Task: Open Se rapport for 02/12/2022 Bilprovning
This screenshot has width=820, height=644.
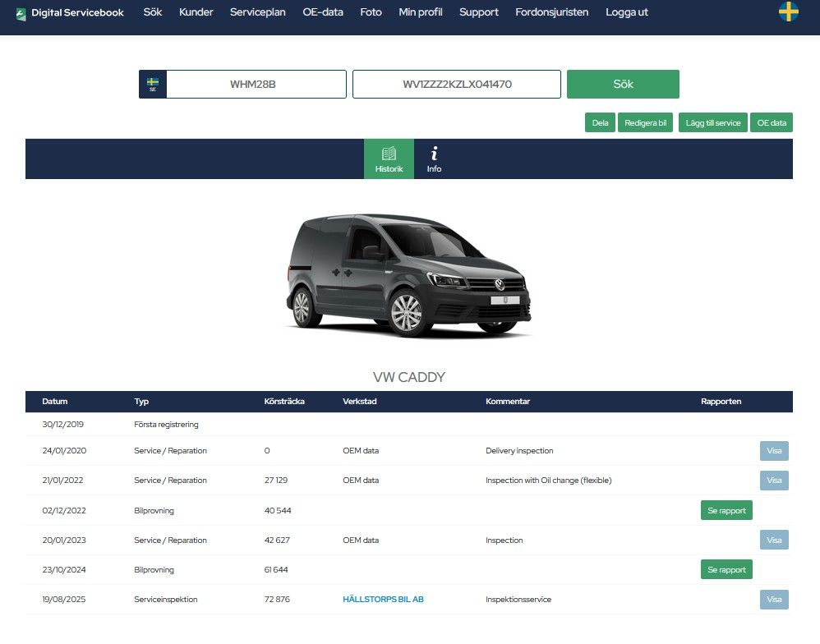Action: (x=726, y=510)
